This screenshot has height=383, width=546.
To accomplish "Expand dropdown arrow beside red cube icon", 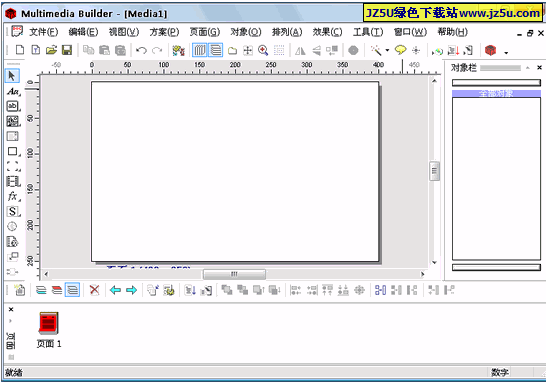I will pyautogui.click(x=506, y=53).
